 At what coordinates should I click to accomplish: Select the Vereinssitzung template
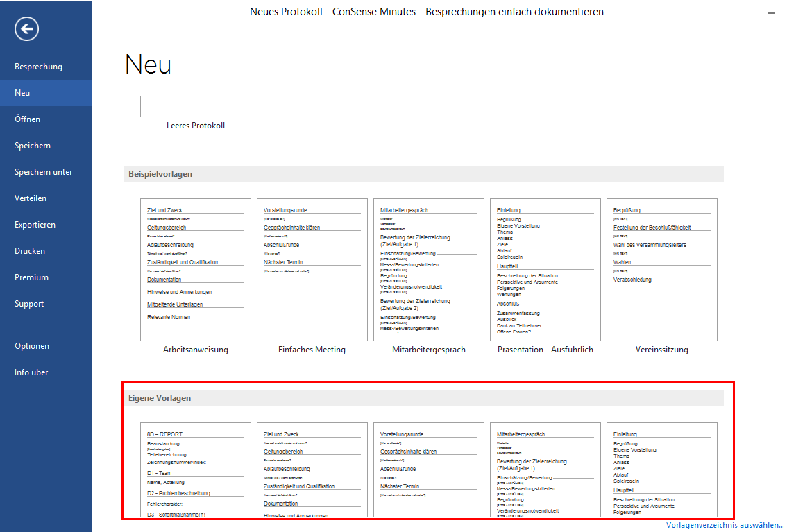pyautogui.click(x=662, y=270)
